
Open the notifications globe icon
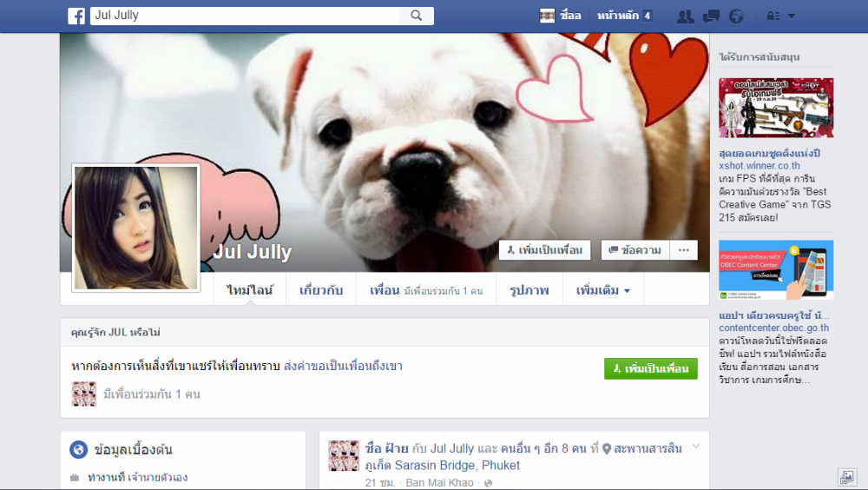pos(736,16)
